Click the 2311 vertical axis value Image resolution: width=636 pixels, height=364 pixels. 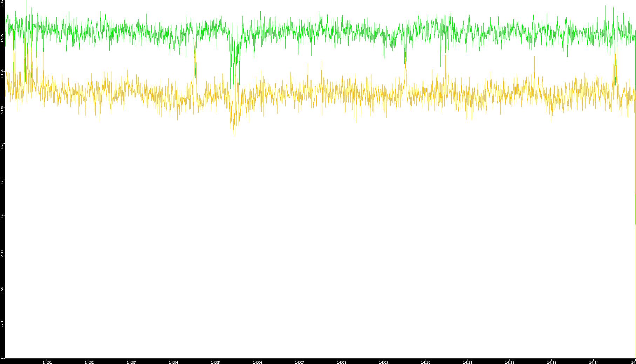[x=2, y=253]
